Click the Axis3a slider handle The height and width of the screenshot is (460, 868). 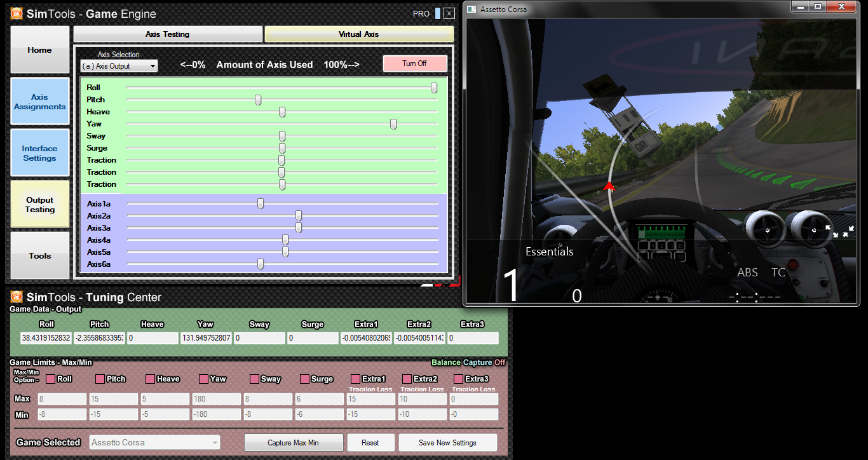tap(299, 227)
